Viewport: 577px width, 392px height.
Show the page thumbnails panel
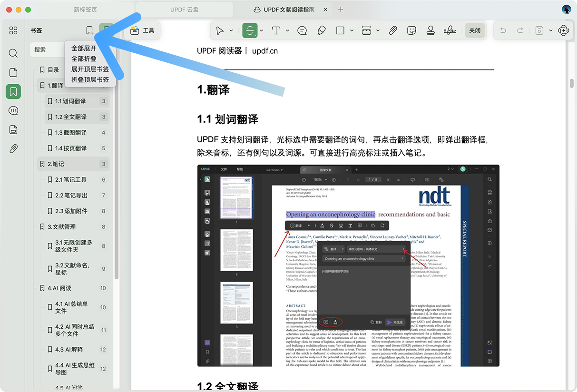(13, 72)
